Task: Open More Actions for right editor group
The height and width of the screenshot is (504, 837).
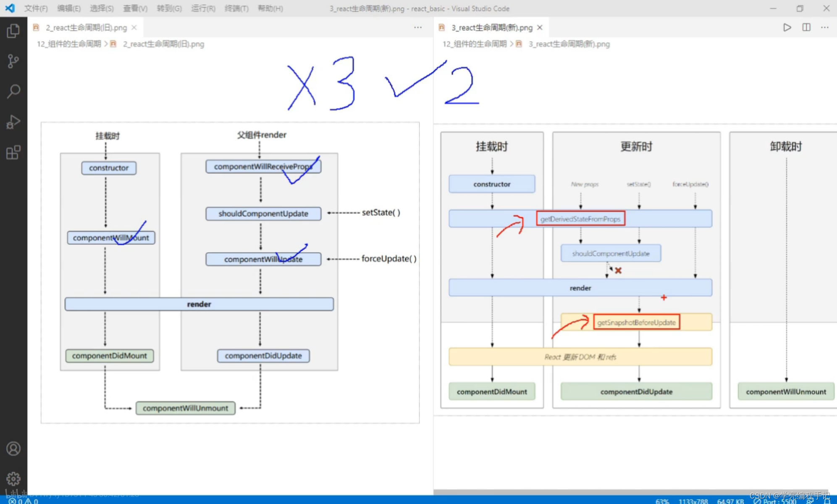Action: pos(825,27)
